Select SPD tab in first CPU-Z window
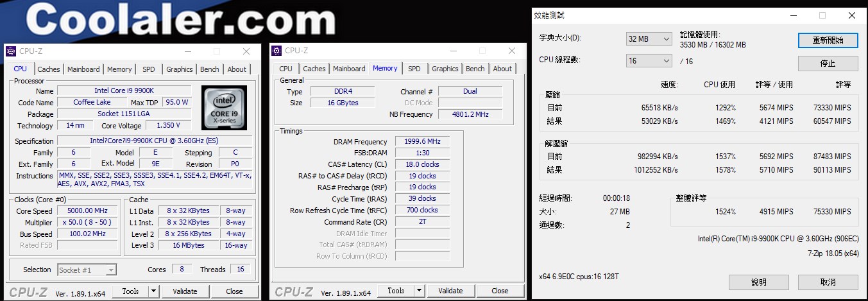 click(x=149, y=69)
